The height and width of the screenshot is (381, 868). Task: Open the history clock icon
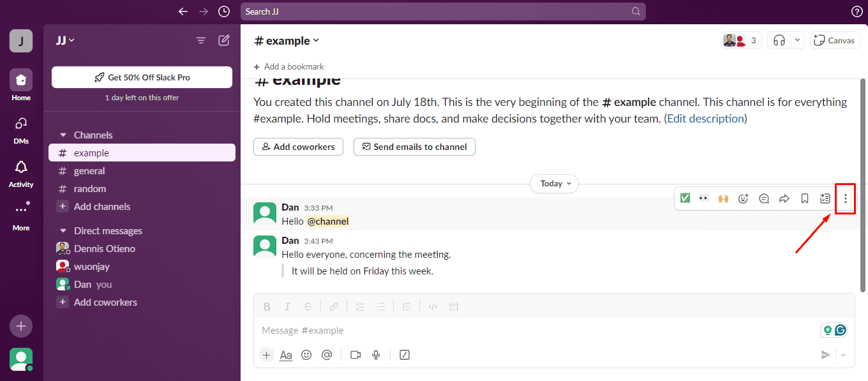pos(223,11)
